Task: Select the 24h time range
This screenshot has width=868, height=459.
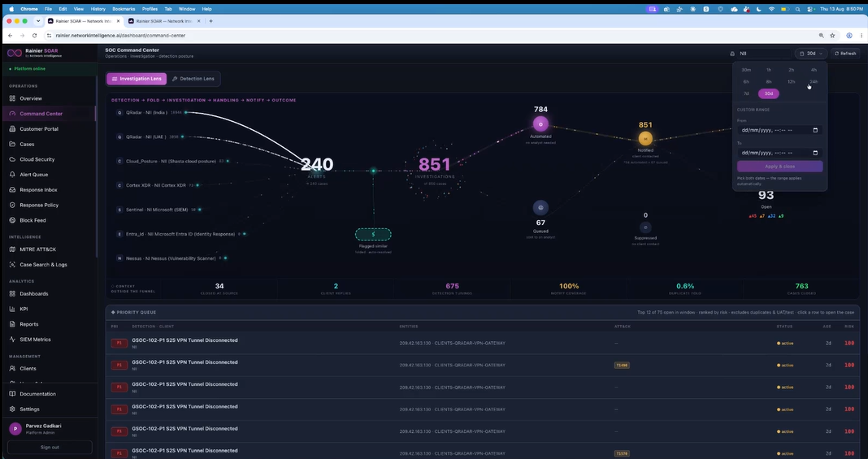Action: [x=814, y=82]
